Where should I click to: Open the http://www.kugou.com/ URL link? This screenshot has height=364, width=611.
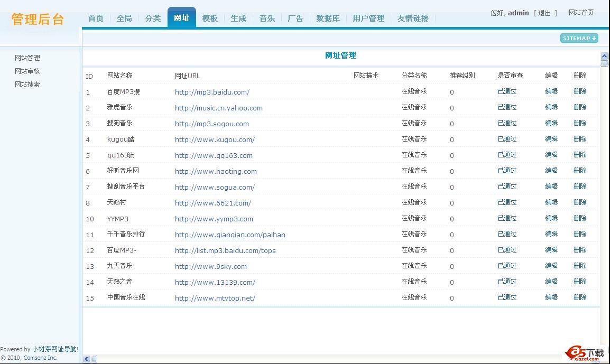coord(215,139)
